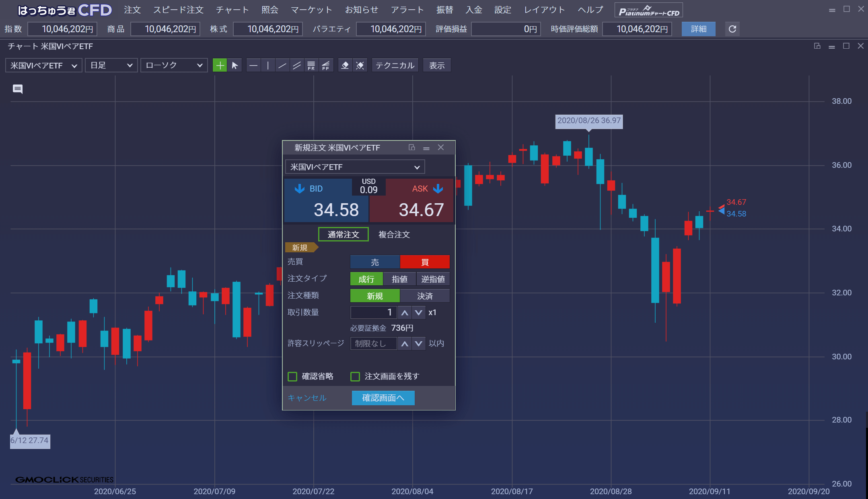The height and width of the screenshot is (499, 868).
Task: Maximize the chart panel
Action: tap(846, 46)
